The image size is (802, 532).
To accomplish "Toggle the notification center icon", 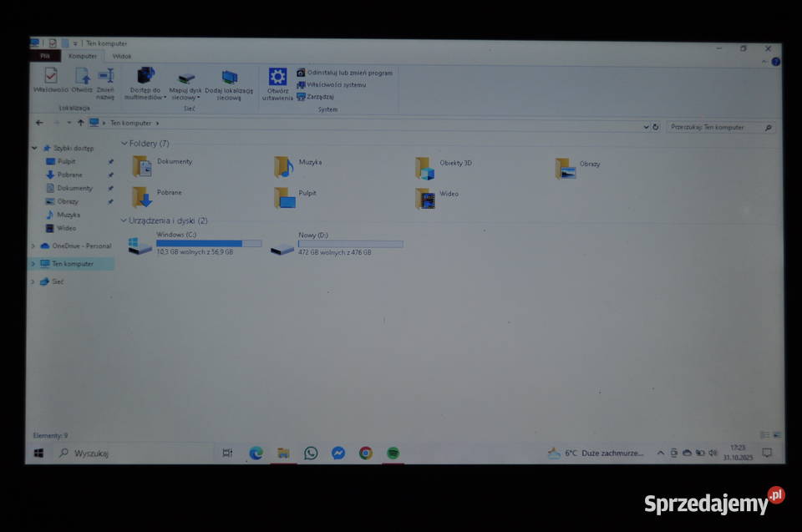I will point(768,453).
